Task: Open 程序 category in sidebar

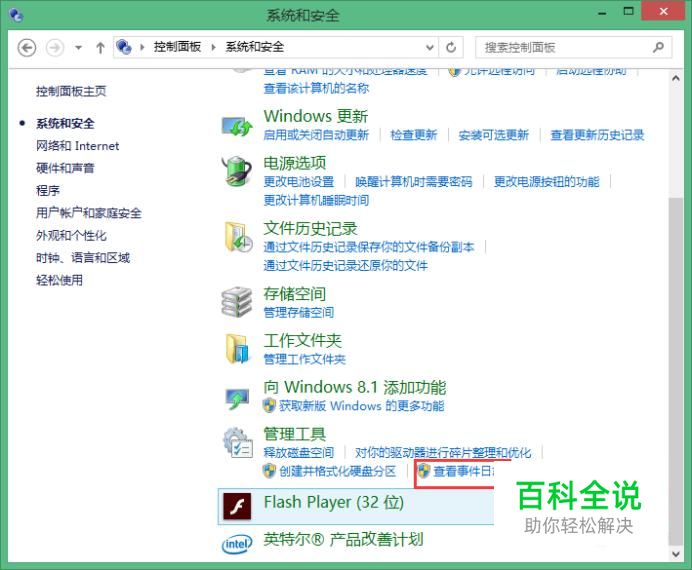Action: pos(48,191)
